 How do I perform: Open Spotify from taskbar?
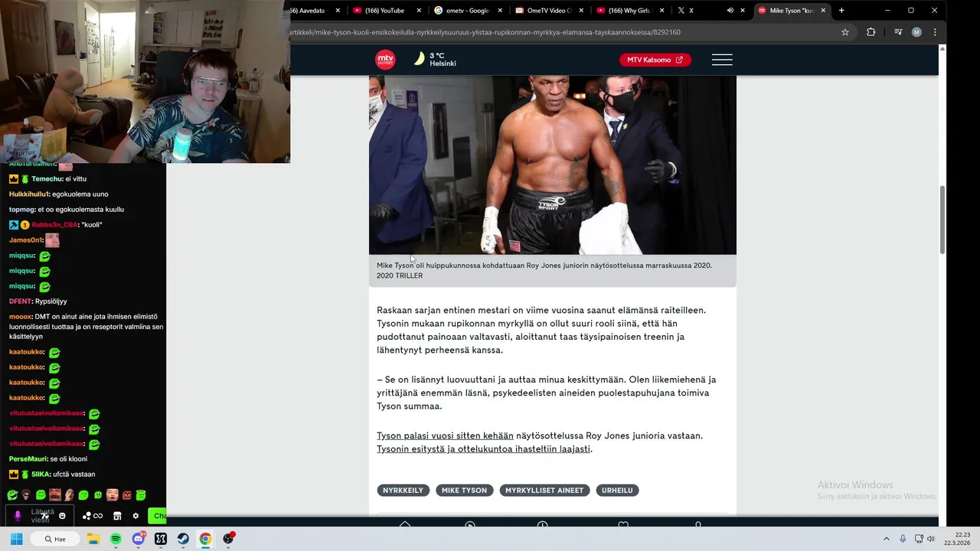pos(116,539)
